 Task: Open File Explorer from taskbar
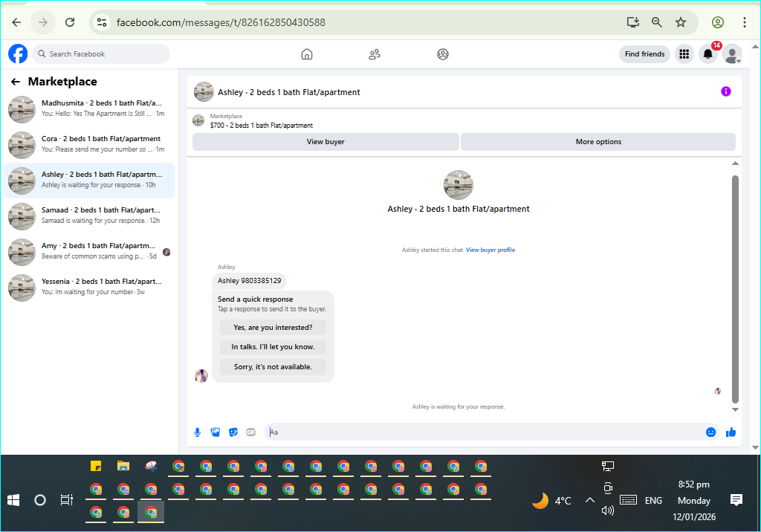click(123, 467)
